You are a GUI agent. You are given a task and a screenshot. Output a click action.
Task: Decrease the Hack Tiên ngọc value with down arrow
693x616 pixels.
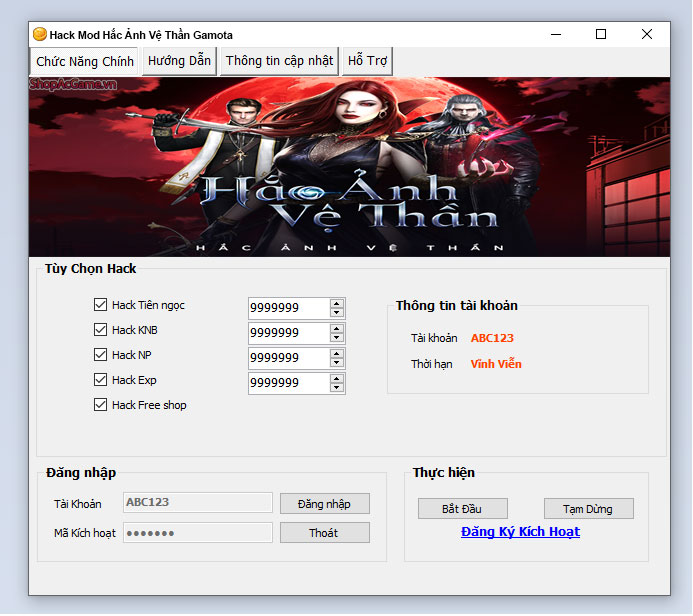coord(337,313)
